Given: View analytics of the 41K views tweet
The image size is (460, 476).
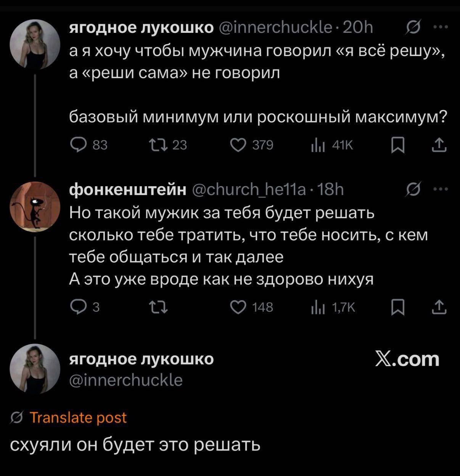Looking at the screenshot, I should pyautogui.click(x=332, y=145).
